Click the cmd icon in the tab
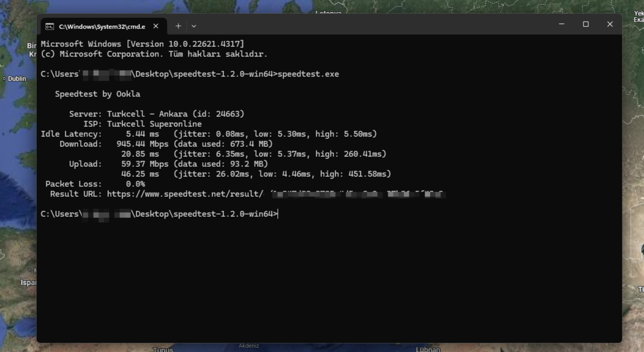644x352 pixels. pyautogui.click(x=49, y=26)
